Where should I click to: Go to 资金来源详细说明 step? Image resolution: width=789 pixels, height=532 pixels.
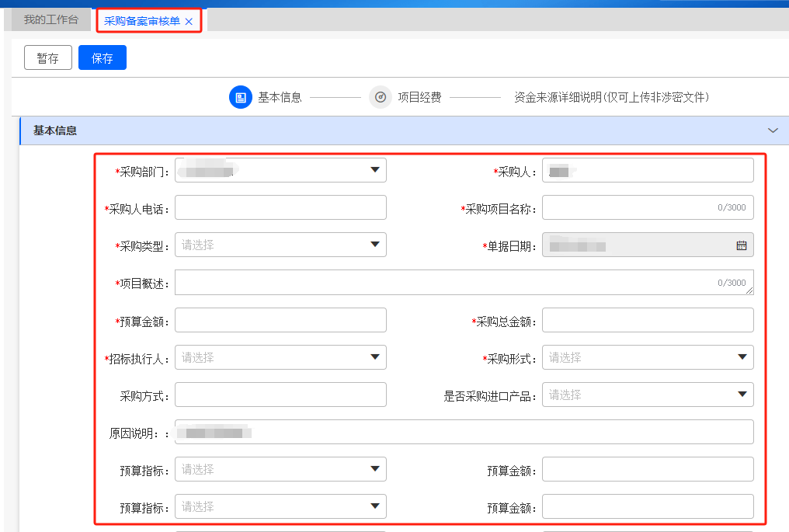pyautogui.click(x=611, y=98)
